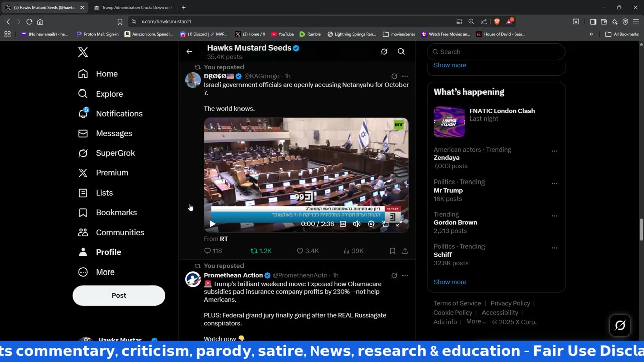
Task: Open the Promethean Action avatar
Action: pyautogui.click(x=193, y=279)
